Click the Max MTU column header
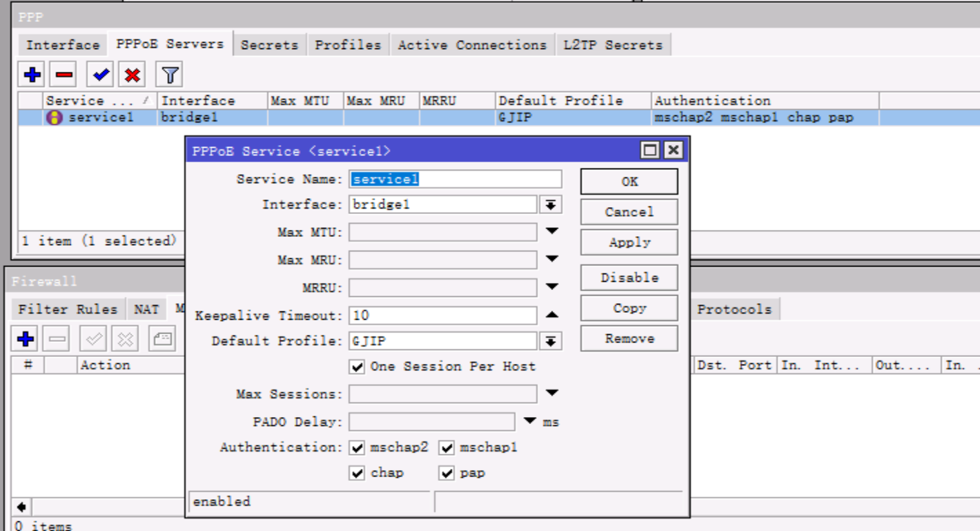Screen dimensions: 980x531 pyautogui.click(x=305, y=101)
